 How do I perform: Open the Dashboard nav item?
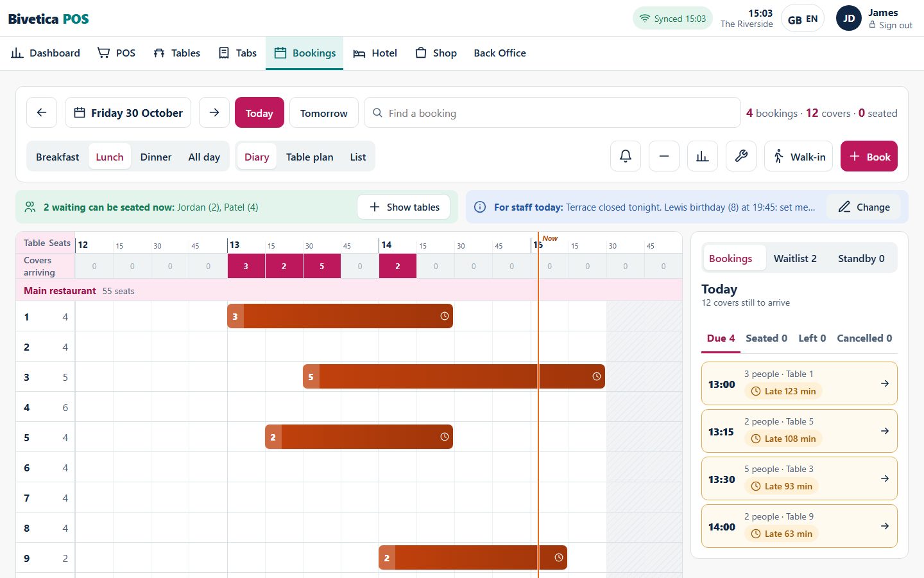(46, 53)
